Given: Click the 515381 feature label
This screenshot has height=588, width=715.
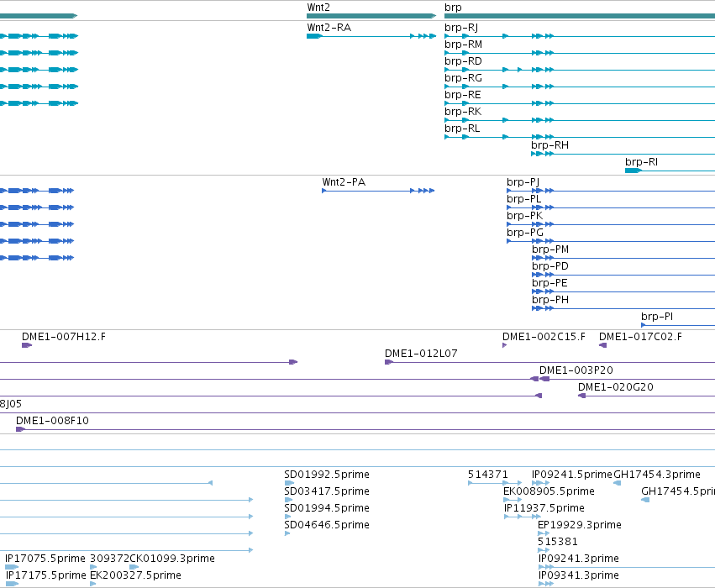Looking at the screenshot, I should [x=558, y=542].
